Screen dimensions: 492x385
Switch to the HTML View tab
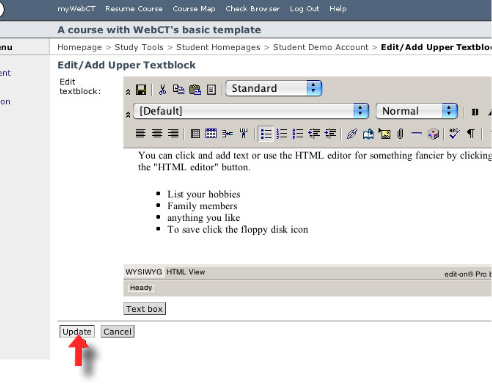(x=186, y=272)
